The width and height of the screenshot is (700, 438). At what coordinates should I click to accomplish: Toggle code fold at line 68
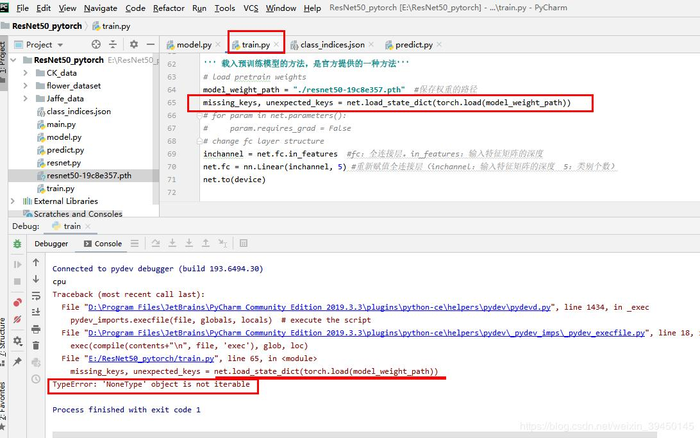200,141
